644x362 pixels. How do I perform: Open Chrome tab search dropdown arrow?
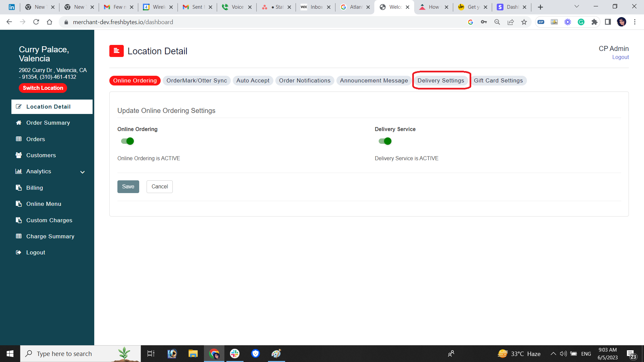pos(577,7)
